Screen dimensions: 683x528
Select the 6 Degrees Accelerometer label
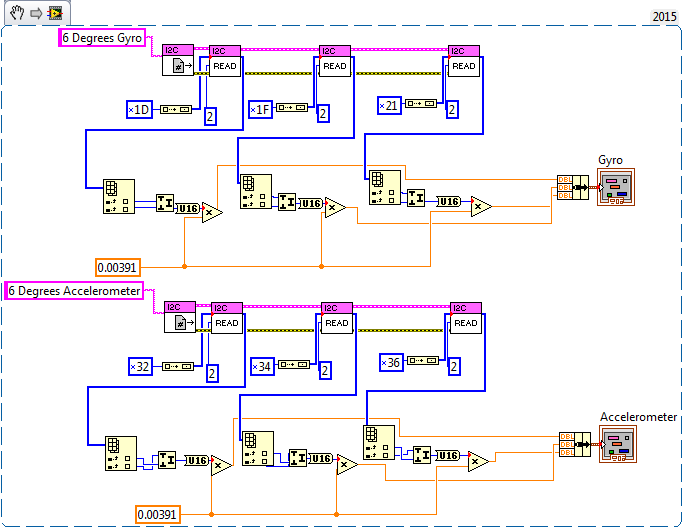tap(74, 291)
